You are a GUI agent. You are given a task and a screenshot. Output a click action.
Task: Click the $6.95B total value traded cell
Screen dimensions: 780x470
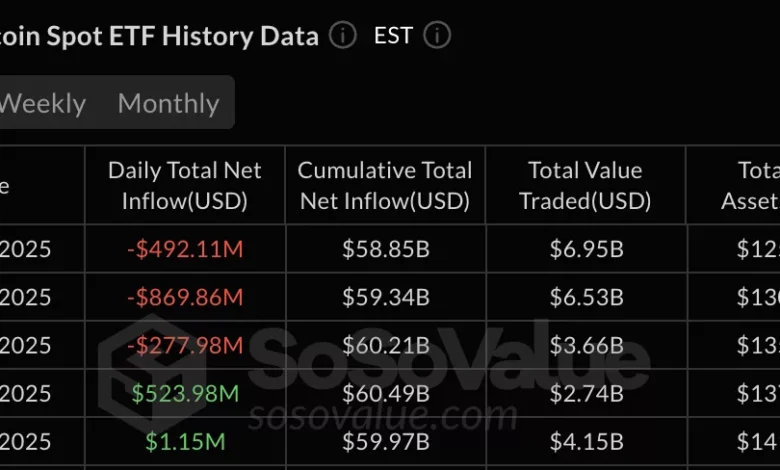click(x=586, y=249)
